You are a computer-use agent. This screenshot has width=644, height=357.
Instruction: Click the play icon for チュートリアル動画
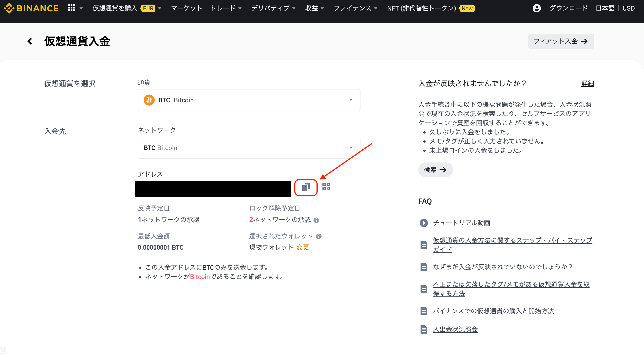pyautogui.click(x=424, y=223)
